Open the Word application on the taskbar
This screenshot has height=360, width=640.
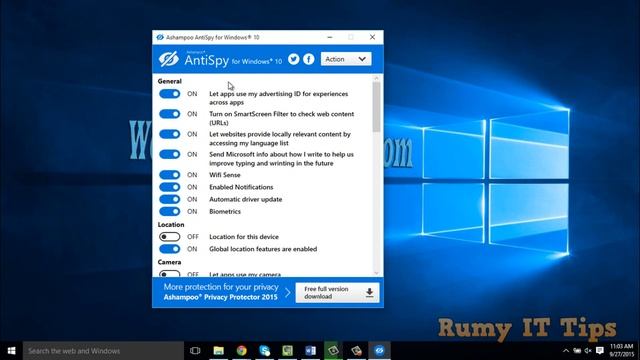311,351
